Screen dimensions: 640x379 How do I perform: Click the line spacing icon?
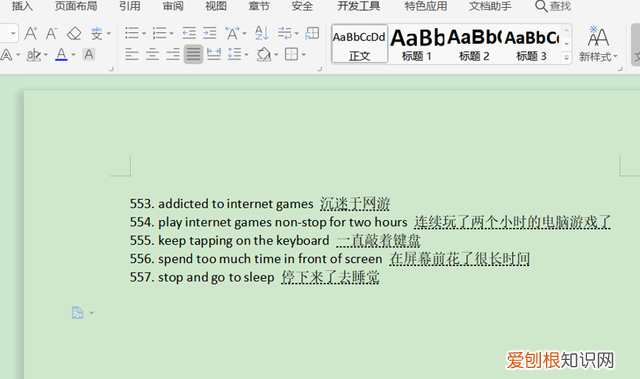[x=234, y=54]
